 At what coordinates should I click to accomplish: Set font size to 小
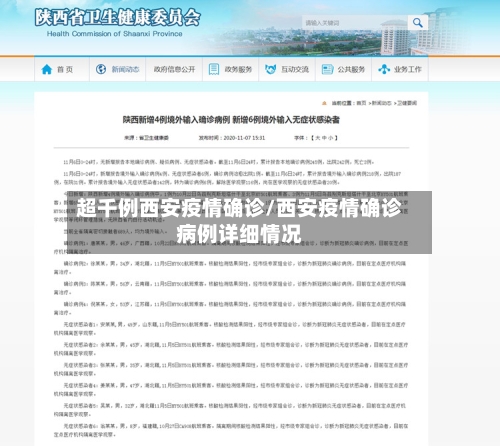[x=330, y=138]
